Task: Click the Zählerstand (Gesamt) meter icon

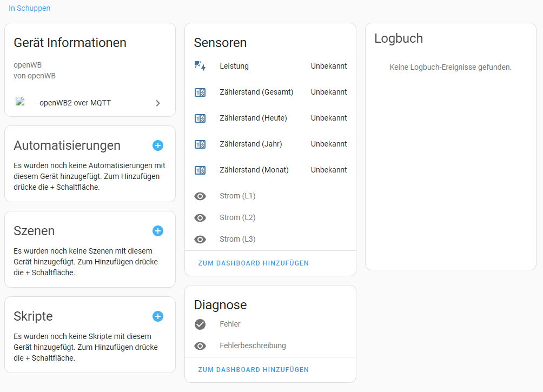Action: point(200,92)
